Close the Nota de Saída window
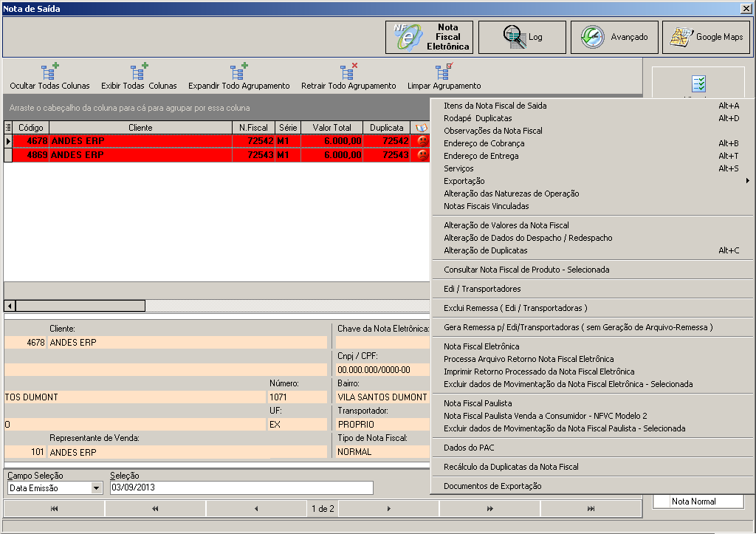 click(x=746, y=9)
